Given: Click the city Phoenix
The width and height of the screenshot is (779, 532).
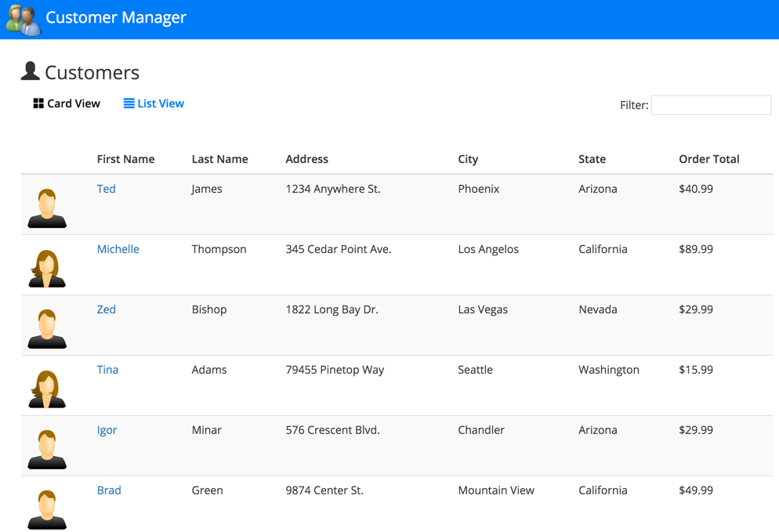Looking at the screenshot, I should [479, 189].
